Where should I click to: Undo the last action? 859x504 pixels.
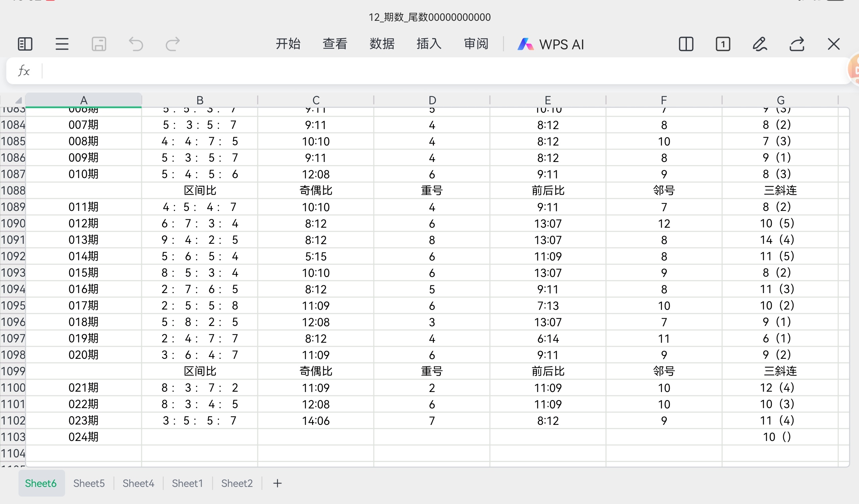pyautogui.click(x=136, y=44)
